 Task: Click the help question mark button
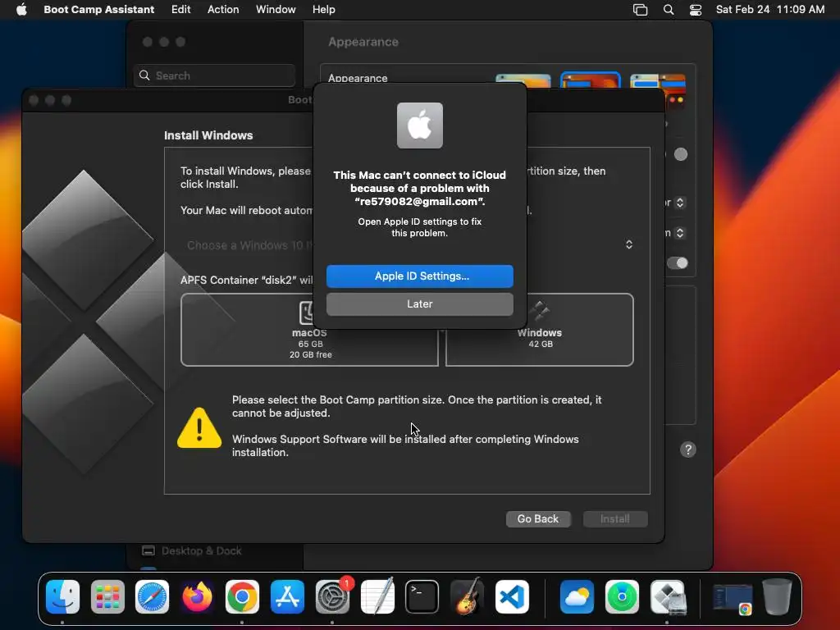click(x=688, y=450)
